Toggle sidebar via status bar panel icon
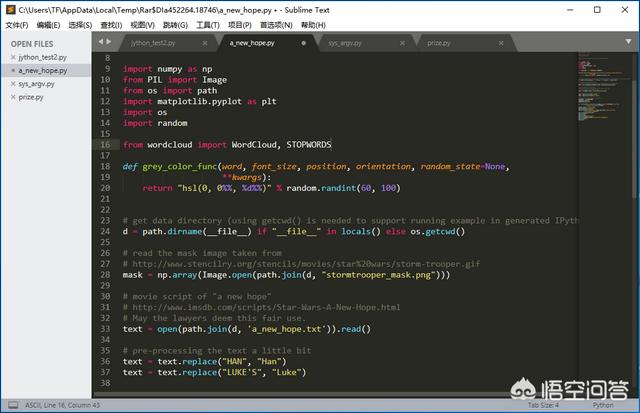Viewport: 640px width, 413px height. [13, 405]
